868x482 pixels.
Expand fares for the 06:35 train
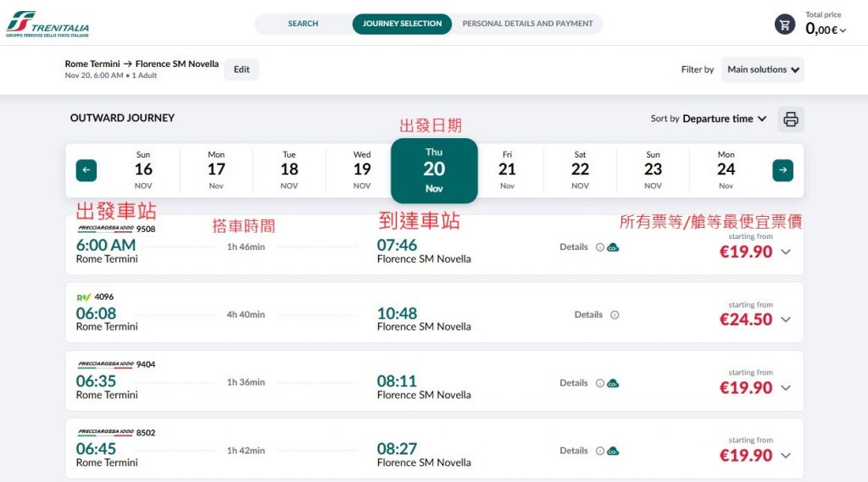pos(786,388)
